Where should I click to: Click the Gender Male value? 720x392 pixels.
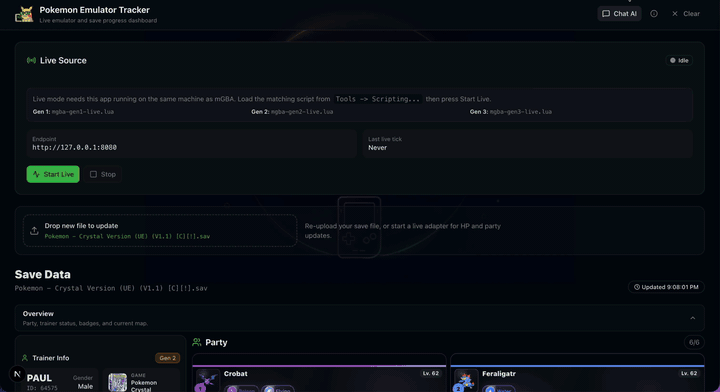85,386
